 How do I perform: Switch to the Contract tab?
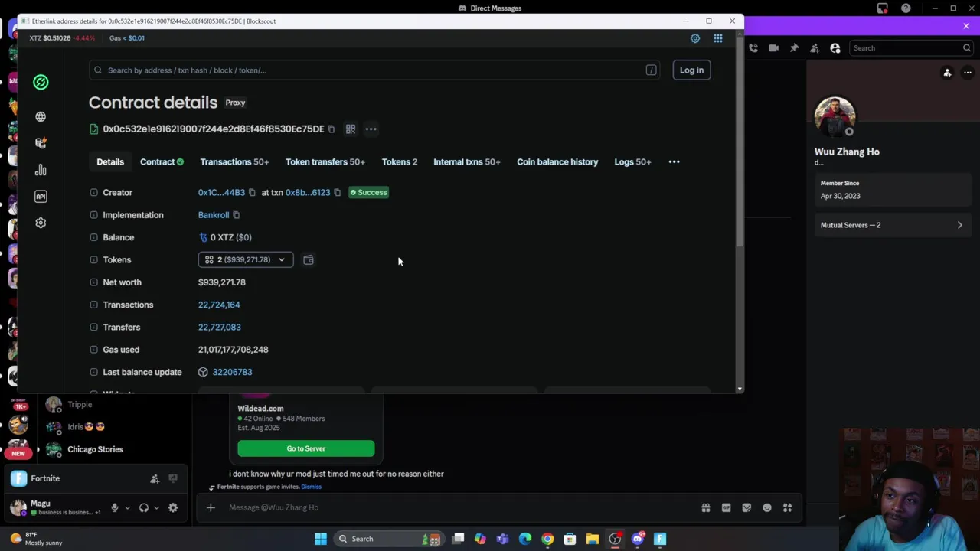[x=162, y=162]
